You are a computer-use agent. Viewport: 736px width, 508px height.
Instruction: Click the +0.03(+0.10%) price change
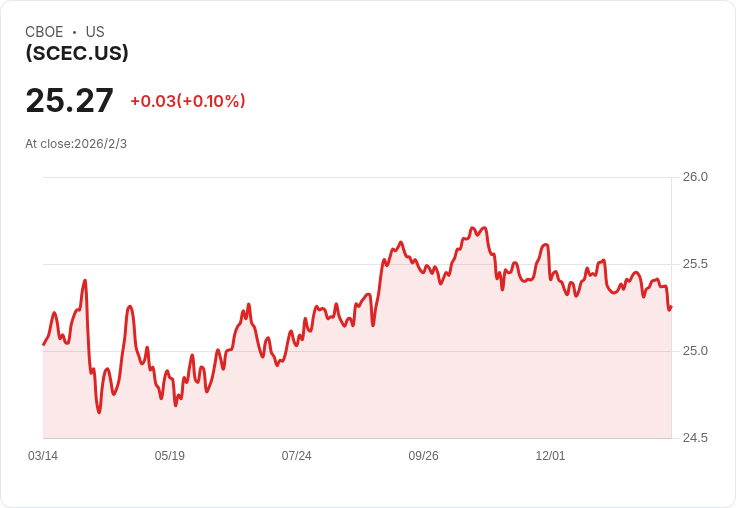click(188, 101)
